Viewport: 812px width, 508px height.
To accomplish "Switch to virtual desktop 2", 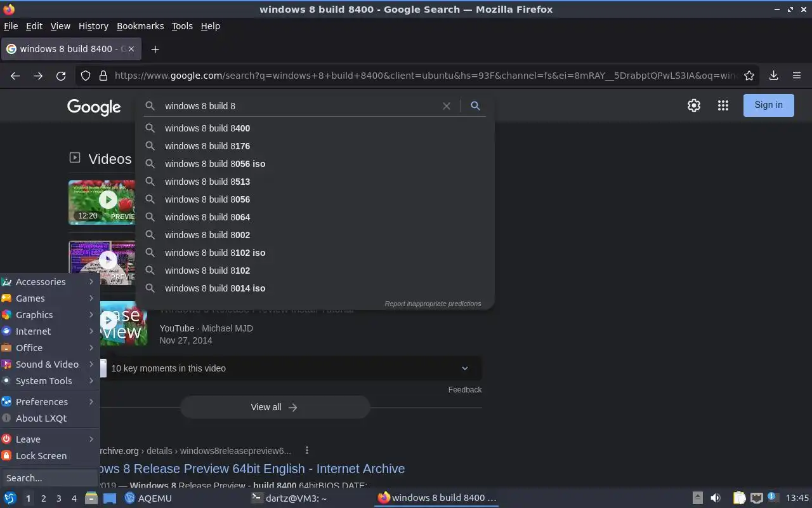I will pos(43,498).
